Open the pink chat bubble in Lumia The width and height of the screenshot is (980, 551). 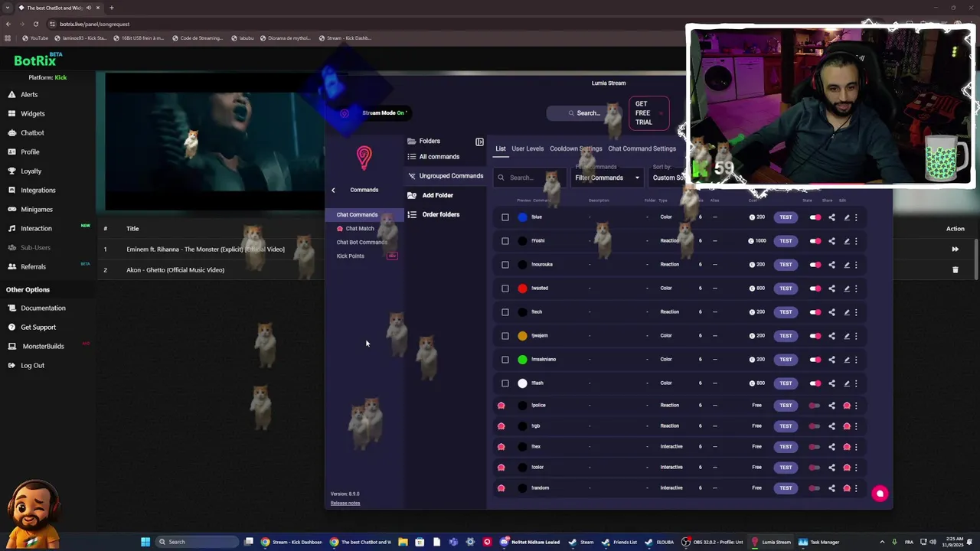[880, 494]
